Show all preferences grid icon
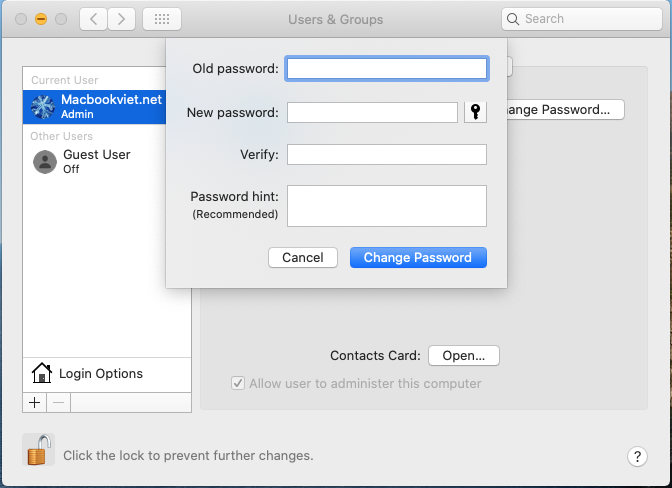 [162, 19]
